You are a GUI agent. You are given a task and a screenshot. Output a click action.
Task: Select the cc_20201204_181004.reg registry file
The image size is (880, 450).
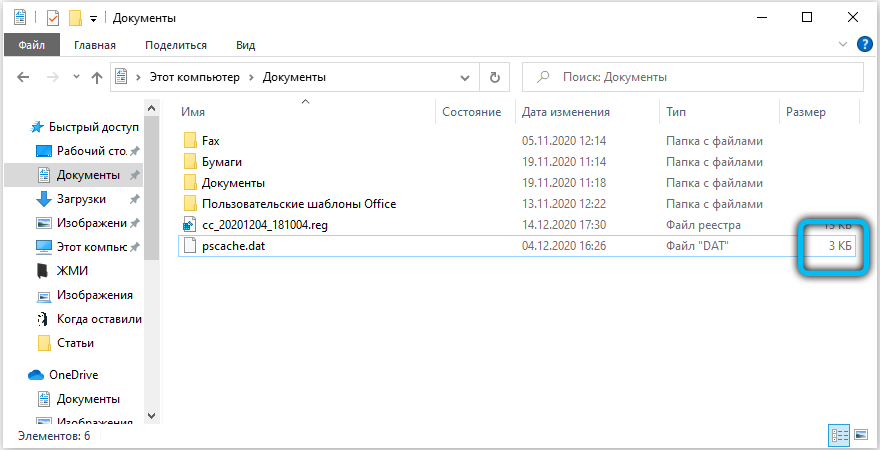coord(264,225)
